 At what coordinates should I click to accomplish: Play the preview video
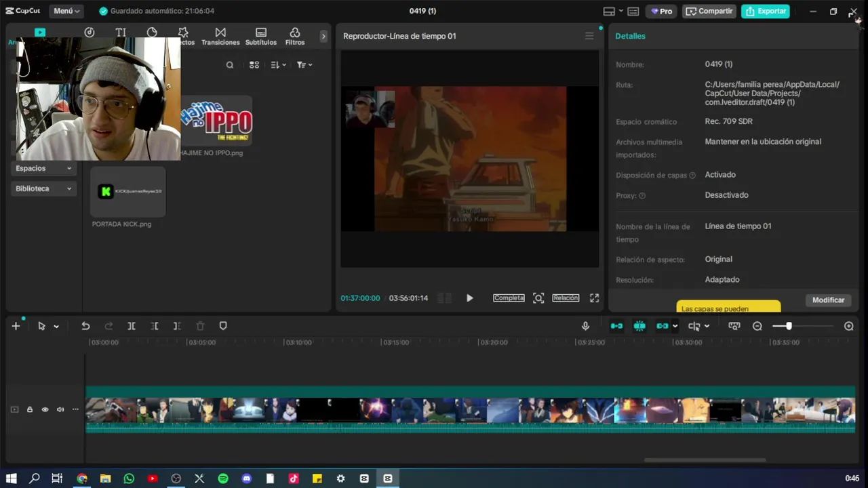469,298
